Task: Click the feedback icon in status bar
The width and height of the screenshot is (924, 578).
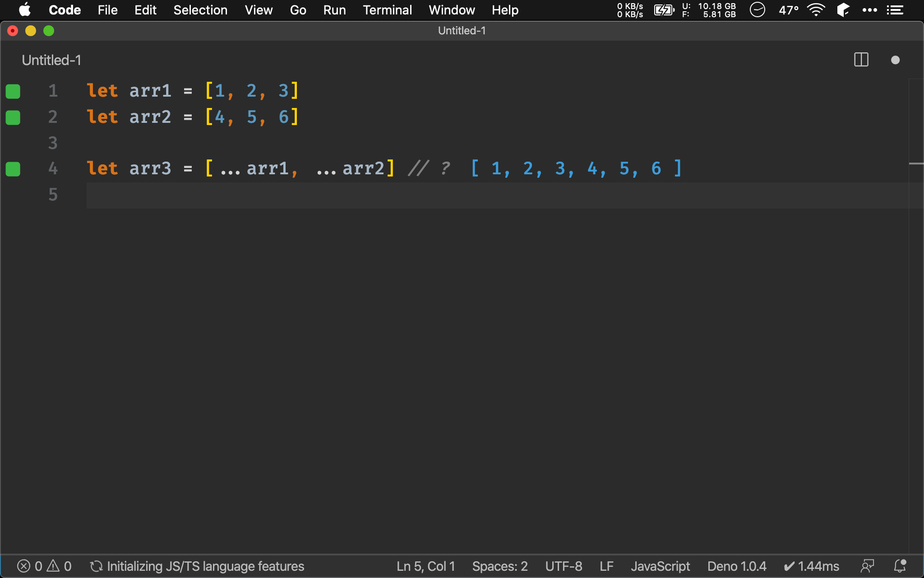Action: pos(867,566)
